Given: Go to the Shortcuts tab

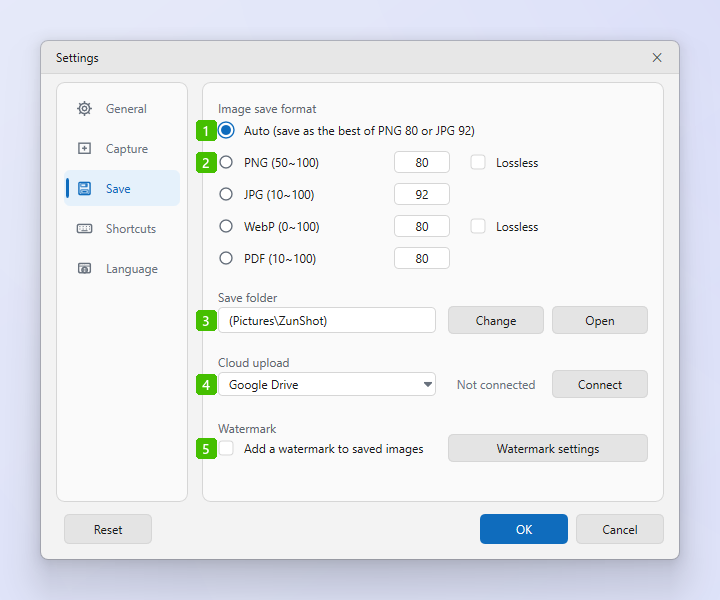Looking at the screenshot, I should point(122,228).
